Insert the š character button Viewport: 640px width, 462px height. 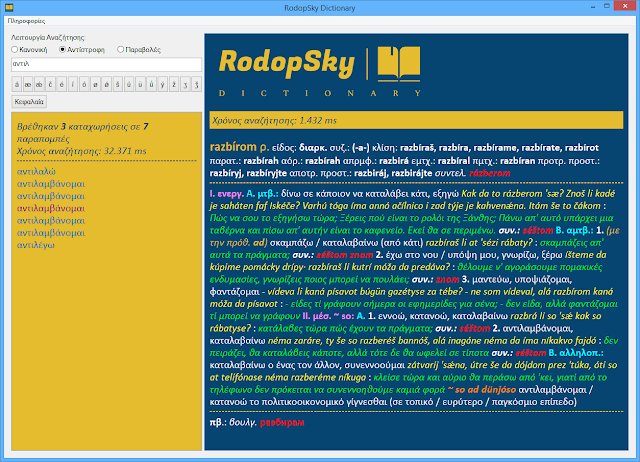[x=118, y=84]
